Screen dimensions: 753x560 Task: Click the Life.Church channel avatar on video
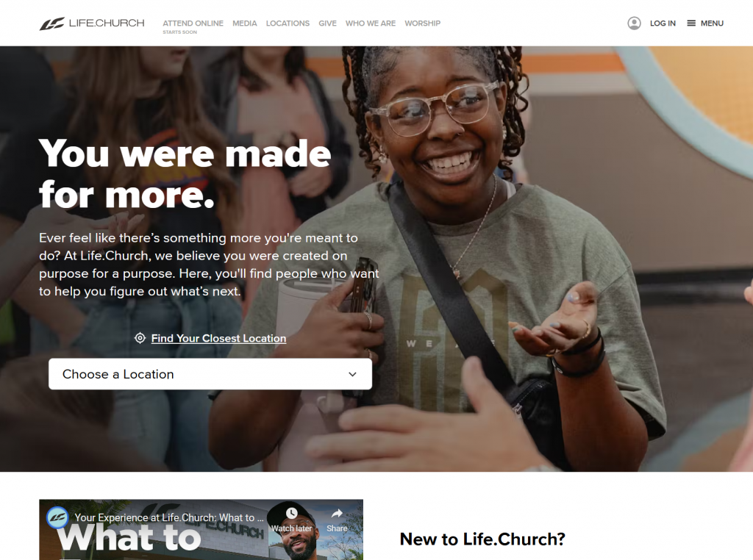click(x=57, y=518)
